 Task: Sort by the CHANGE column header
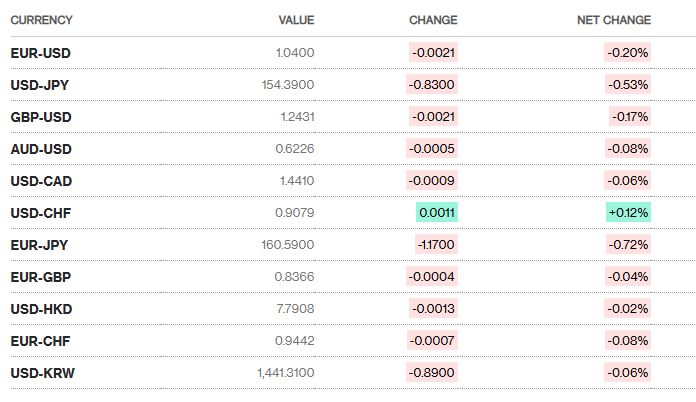[433, 20]
